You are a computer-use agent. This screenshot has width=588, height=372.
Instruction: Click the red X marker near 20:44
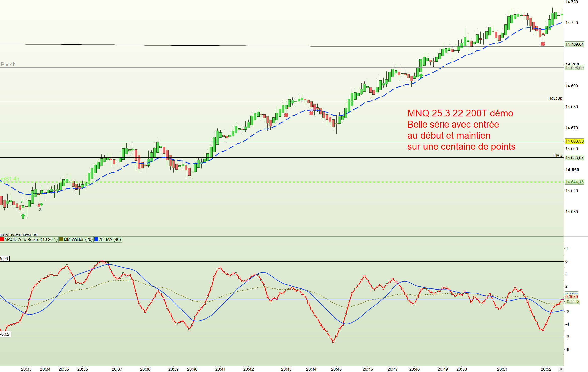tap(311, 113)
